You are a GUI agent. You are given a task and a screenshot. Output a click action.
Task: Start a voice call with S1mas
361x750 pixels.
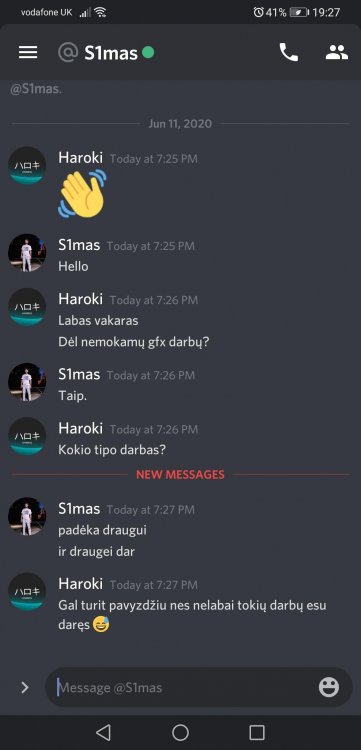coord(289,53)
